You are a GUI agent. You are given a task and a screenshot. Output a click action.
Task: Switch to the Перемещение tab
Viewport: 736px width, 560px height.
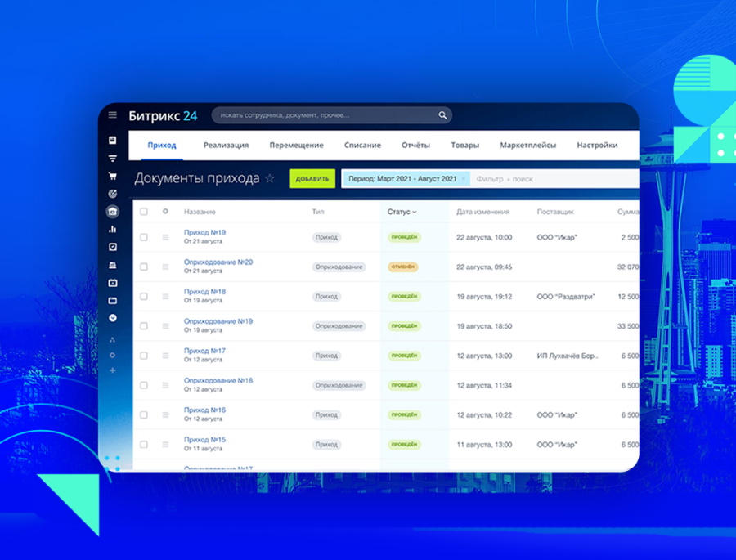coord(296,145)
